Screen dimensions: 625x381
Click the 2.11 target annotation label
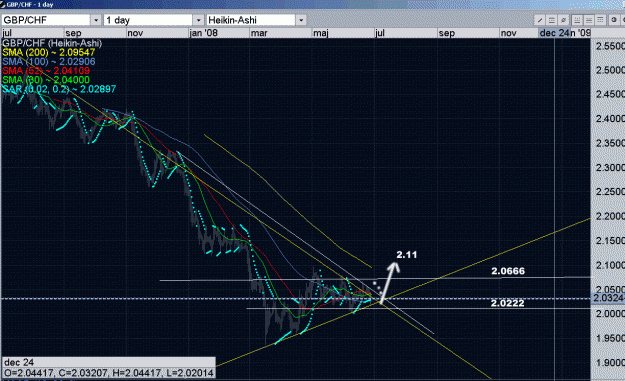tap(407, 255)
